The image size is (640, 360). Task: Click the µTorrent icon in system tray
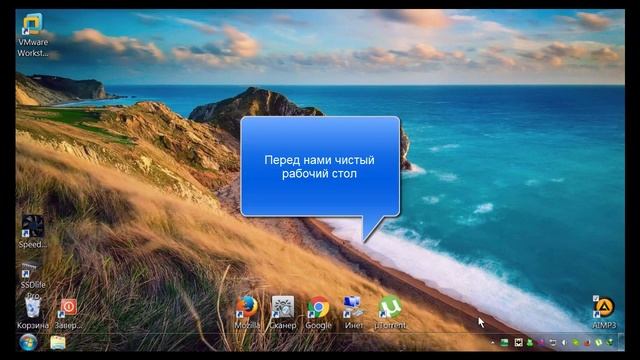coord(598,342)
